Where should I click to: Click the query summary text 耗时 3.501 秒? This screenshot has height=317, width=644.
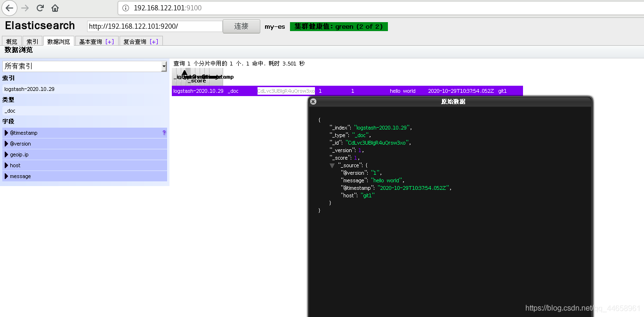[287, 64]
